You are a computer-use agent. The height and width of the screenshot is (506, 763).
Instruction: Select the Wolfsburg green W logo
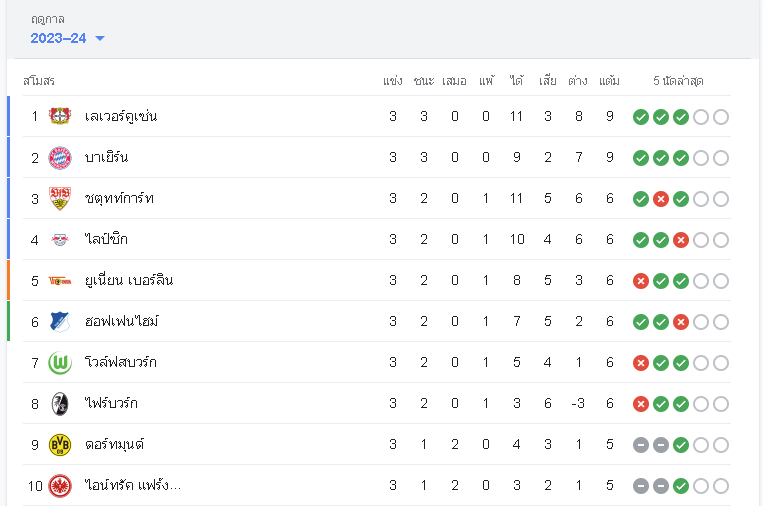pyautogui.click(x=60, y=363)
